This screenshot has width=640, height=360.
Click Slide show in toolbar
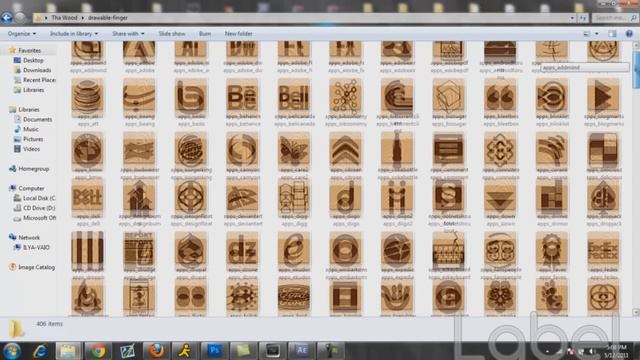pos(172,33)
